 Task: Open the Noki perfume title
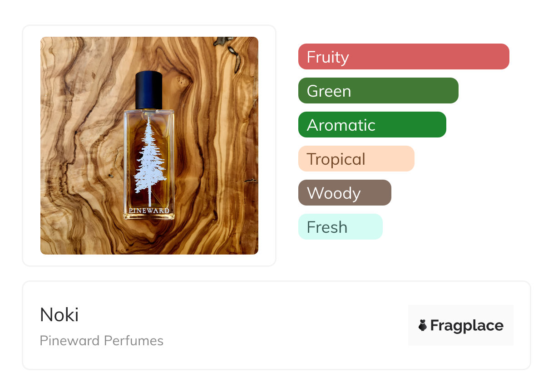click(59, 315)
